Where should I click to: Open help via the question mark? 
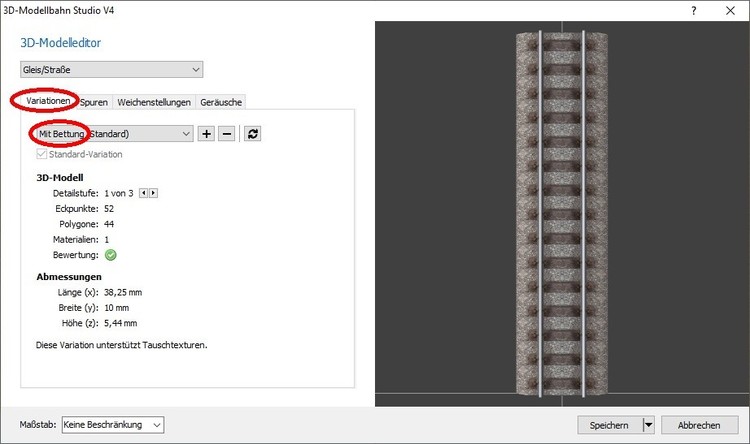click(694, 11)
